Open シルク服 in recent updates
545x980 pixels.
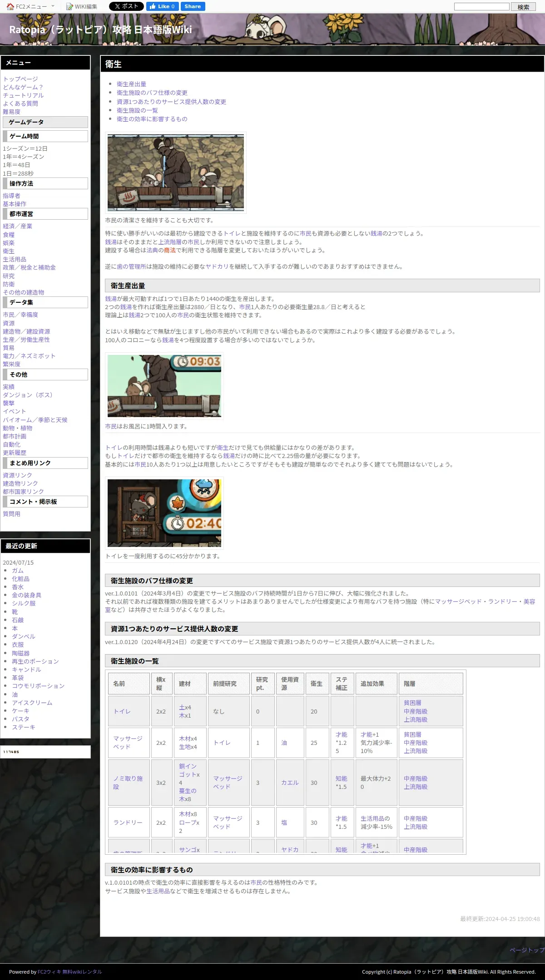(24, 603)
